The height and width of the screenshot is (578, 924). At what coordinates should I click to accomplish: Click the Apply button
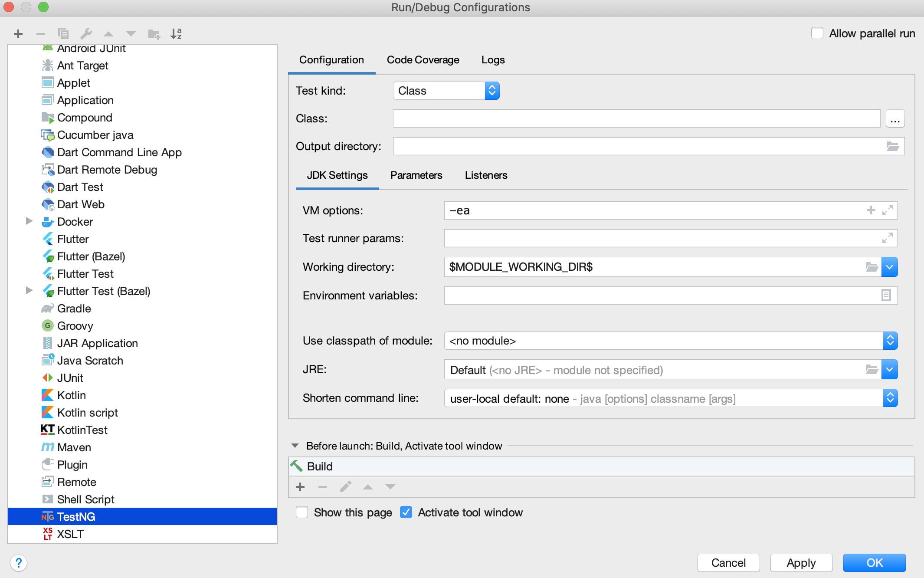(801, 563)
